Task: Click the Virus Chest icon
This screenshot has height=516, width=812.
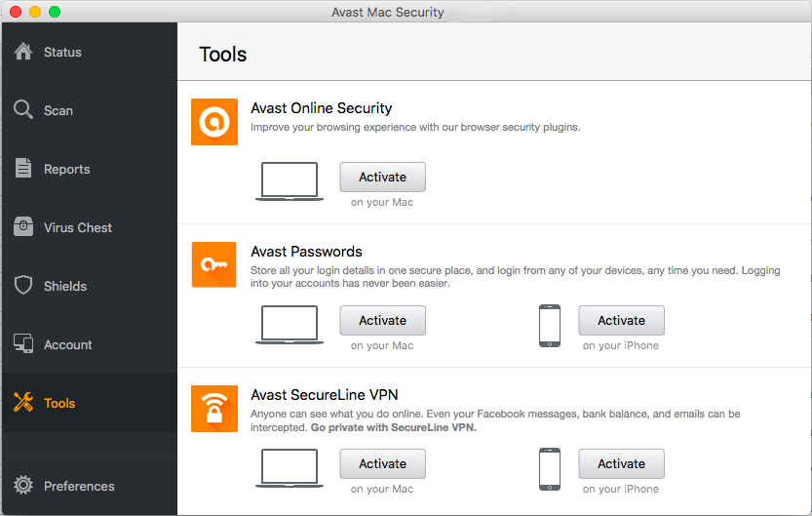Action: [x=23, y=227]
